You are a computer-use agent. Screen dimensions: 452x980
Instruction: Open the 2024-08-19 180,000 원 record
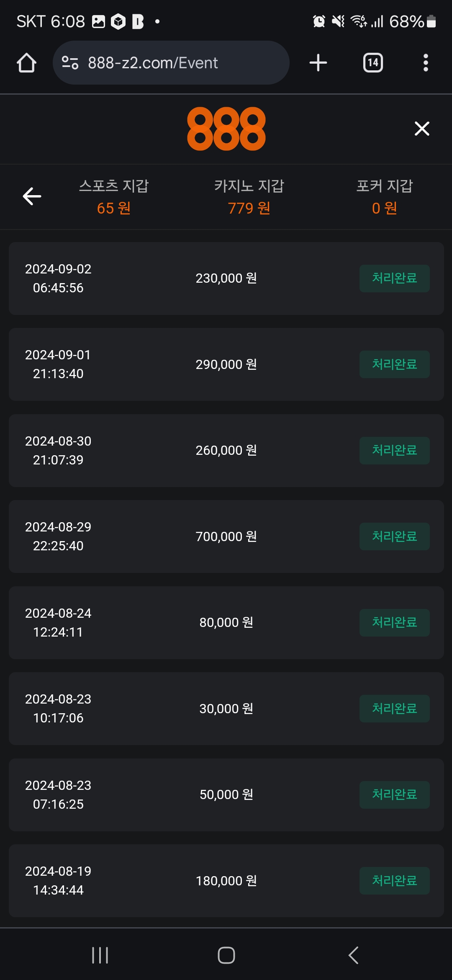click(x=226, y=880)
